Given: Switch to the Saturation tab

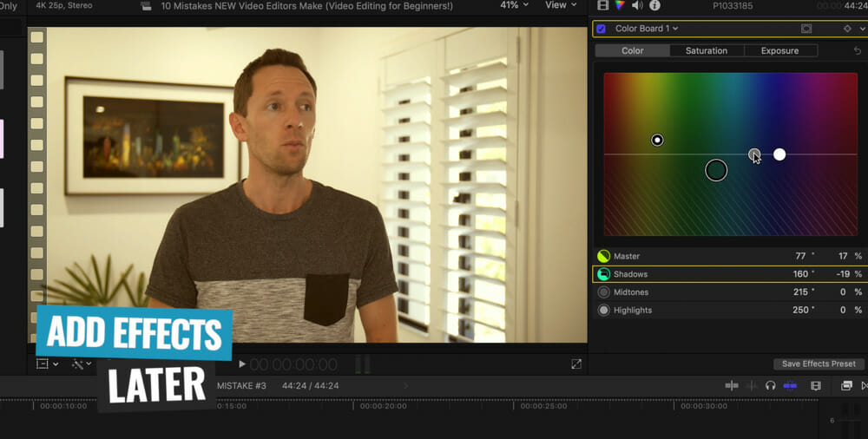Looking at the screenshot, I should click(x=707, y=51).
